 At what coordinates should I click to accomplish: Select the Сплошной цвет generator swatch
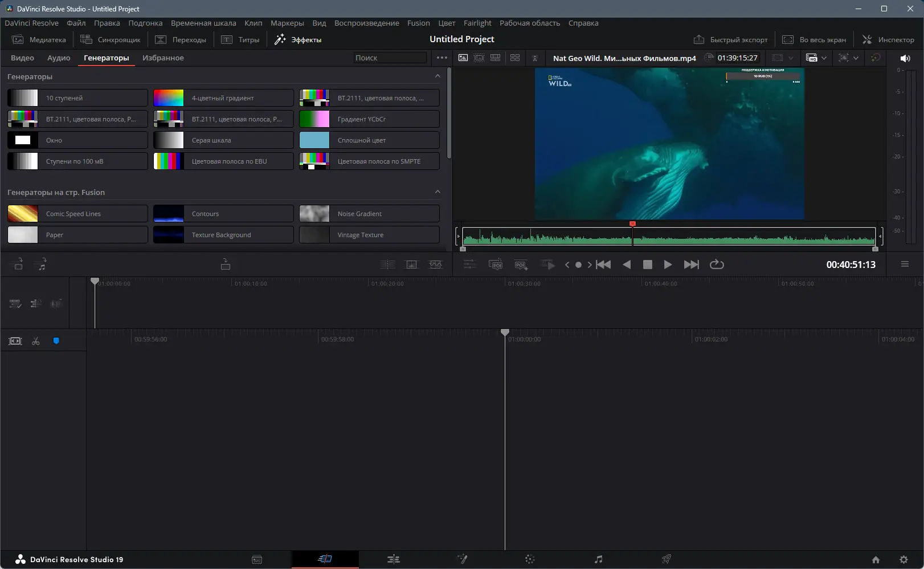pyautogui.click(x=314, y=140)
